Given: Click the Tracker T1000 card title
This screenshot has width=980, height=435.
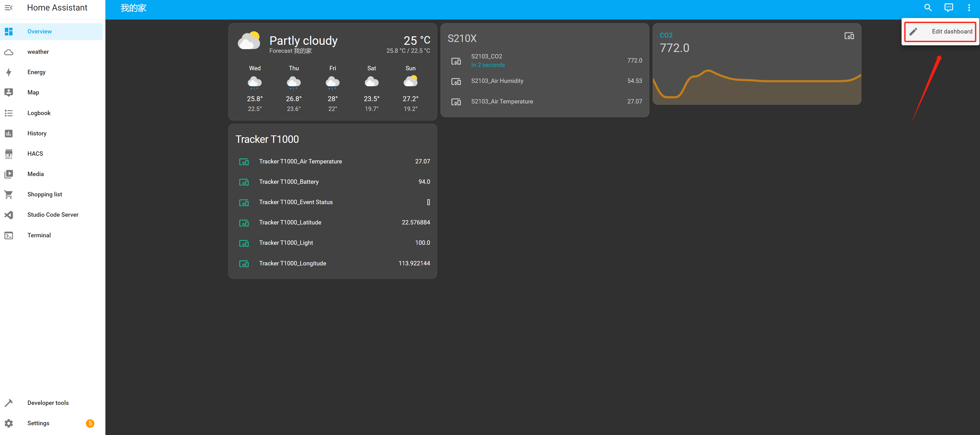Looking at the screenshot, I should [267, 140].
